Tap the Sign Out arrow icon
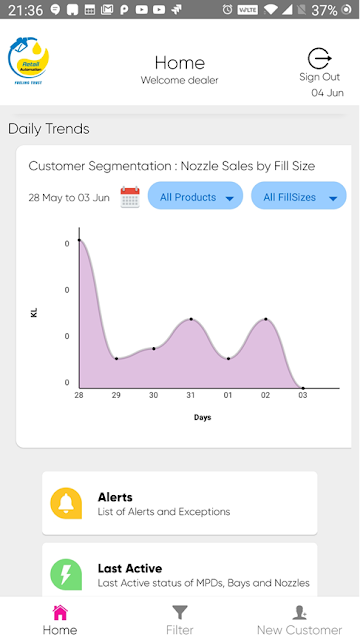360x640 pixels. pyautogui.click(x=319, y=58)
